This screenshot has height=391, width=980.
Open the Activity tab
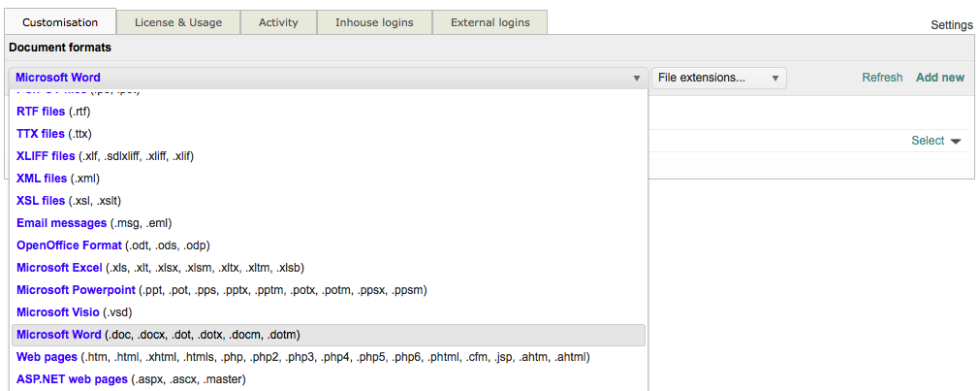[x=278, y=22]
